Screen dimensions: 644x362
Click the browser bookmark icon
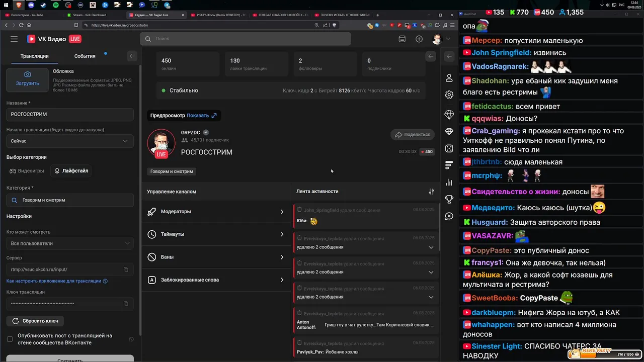tap(75, 25)
